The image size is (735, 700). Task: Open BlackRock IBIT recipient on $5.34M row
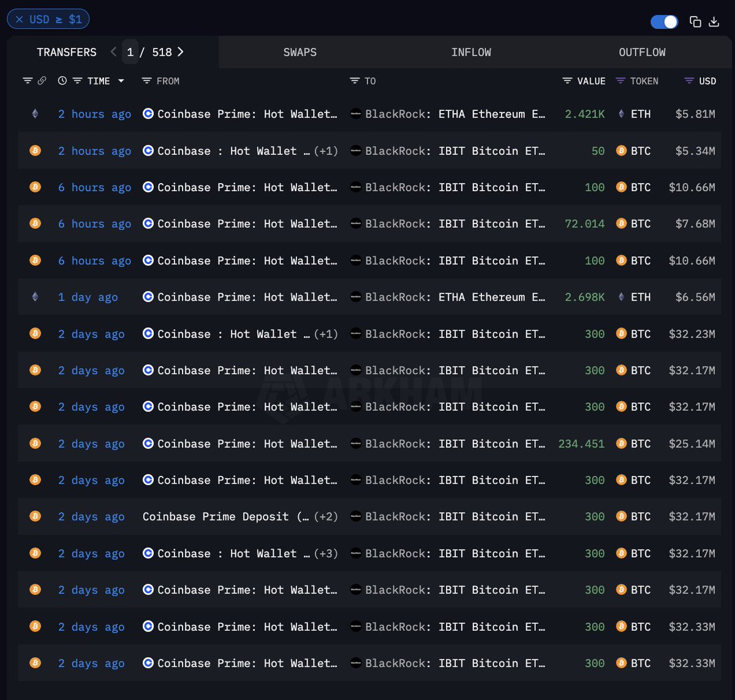pos(455,151)
